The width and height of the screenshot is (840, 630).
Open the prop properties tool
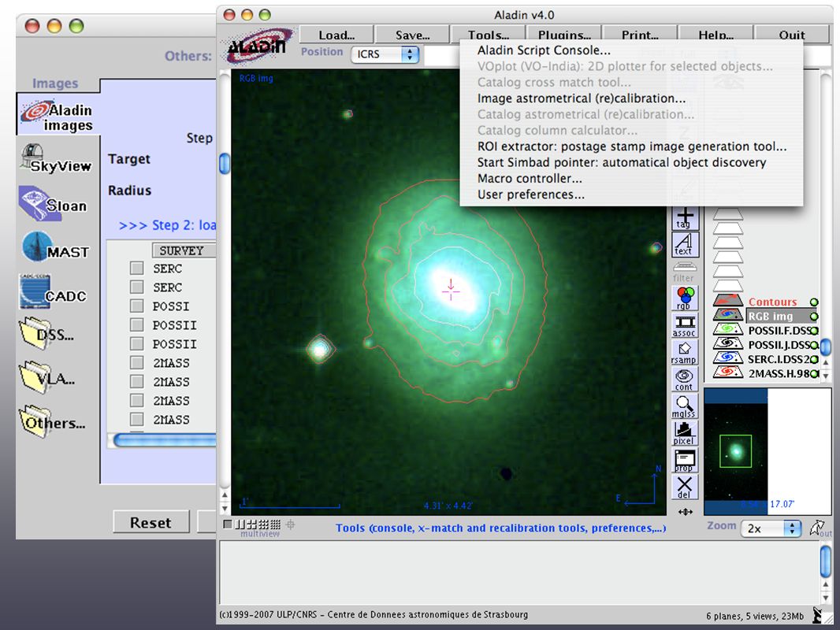point(686,461)
